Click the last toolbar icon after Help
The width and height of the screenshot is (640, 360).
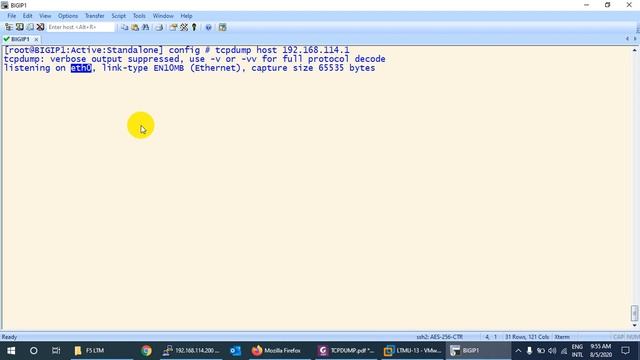tap(222, 27)
